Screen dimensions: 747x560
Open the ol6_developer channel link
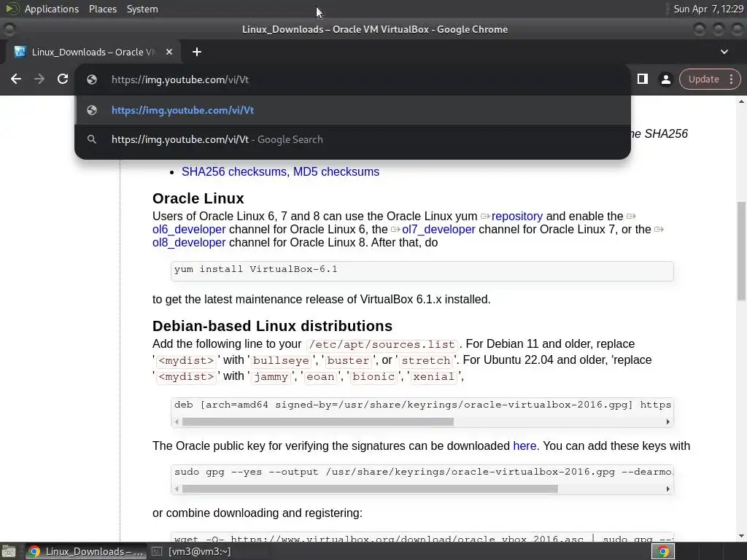click(189, 230)
